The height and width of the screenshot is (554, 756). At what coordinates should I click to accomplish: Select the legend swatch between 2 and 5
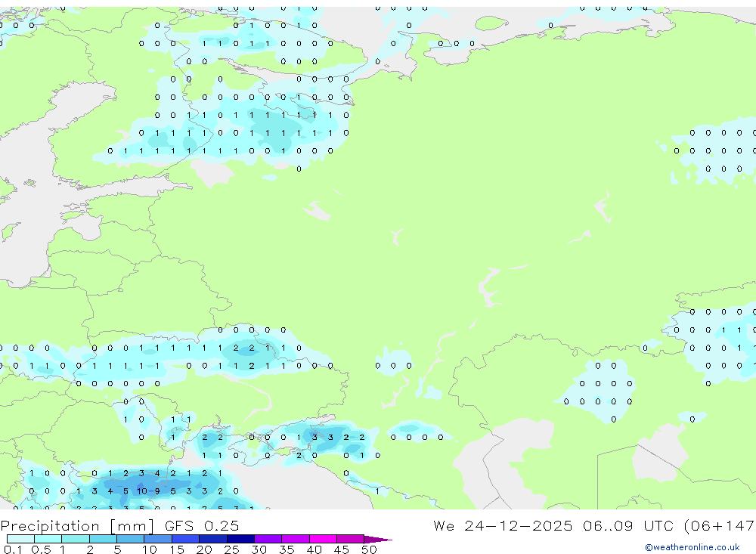click(103, 539)
